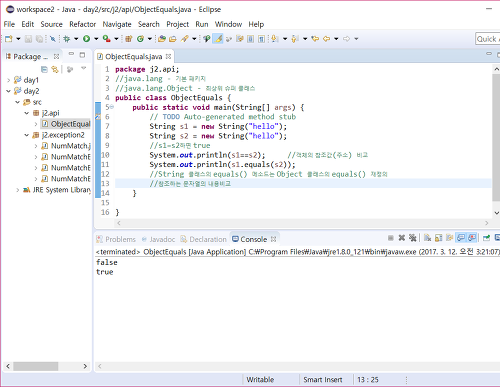Switch to the Problems tab

click(x=116, y=239)
